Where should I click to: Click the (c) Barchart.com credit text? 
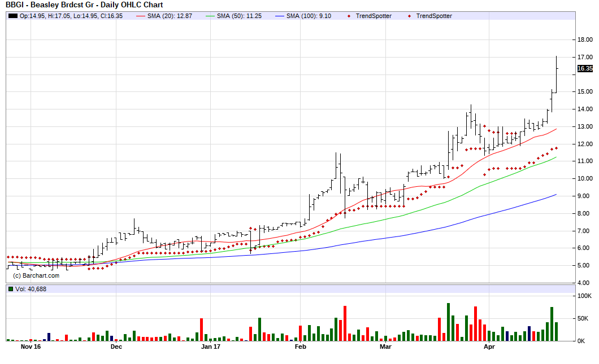pos(36,275)
